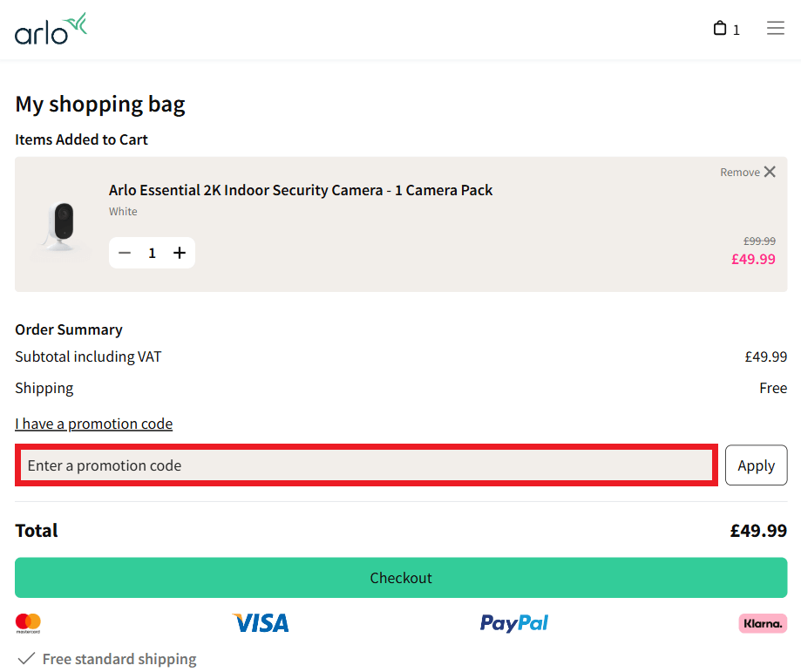Viewport: 801px width, 672px height.
Task: Decrease the camera quantity
Action: [x=124, y=252]
